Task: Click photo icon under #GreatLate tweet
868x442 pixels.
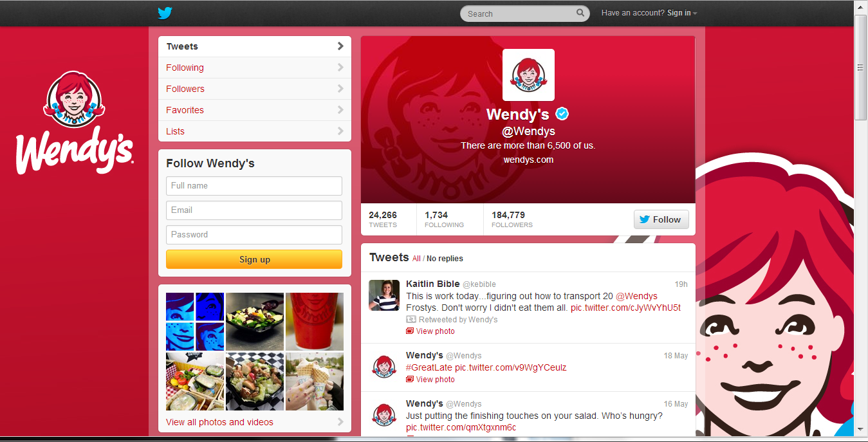Action: tap(410, 380)
